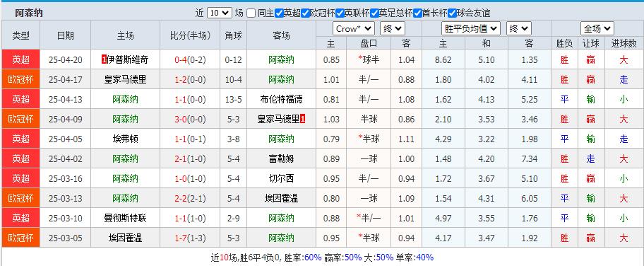Toggle the 同主 checkbox
This screenshot has width=644, height=266.
coord(251,13)
